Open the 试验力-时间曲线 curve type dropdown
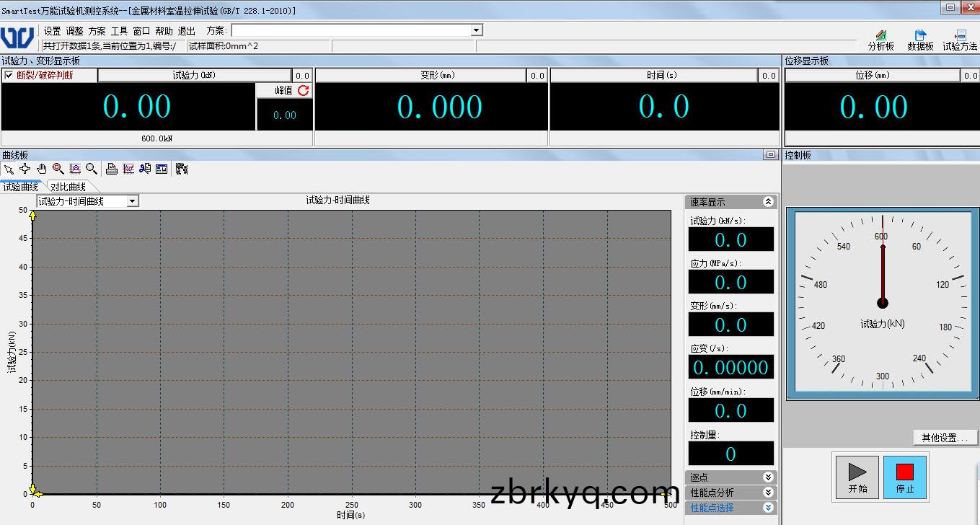Viewport: 980px width, 525px height. (x=133, y=201)
